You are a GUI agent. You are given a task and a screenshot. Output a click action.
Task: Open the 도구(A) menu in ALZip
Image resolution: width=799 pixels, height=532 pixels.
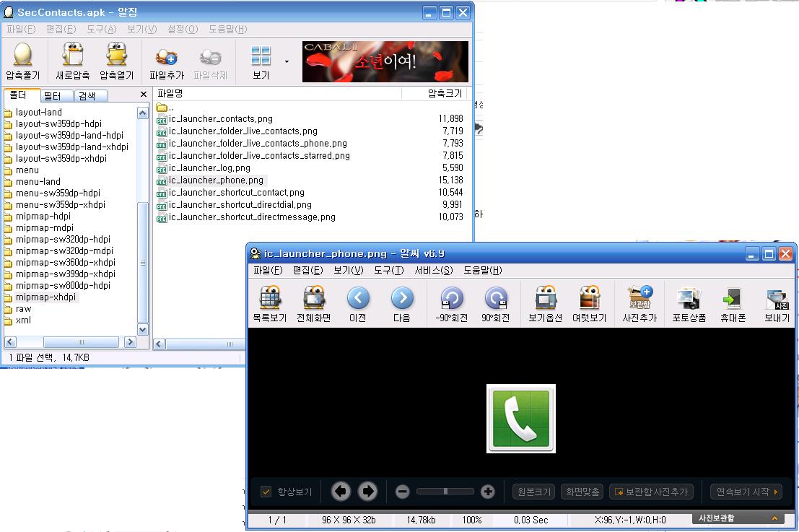point(101,29)
